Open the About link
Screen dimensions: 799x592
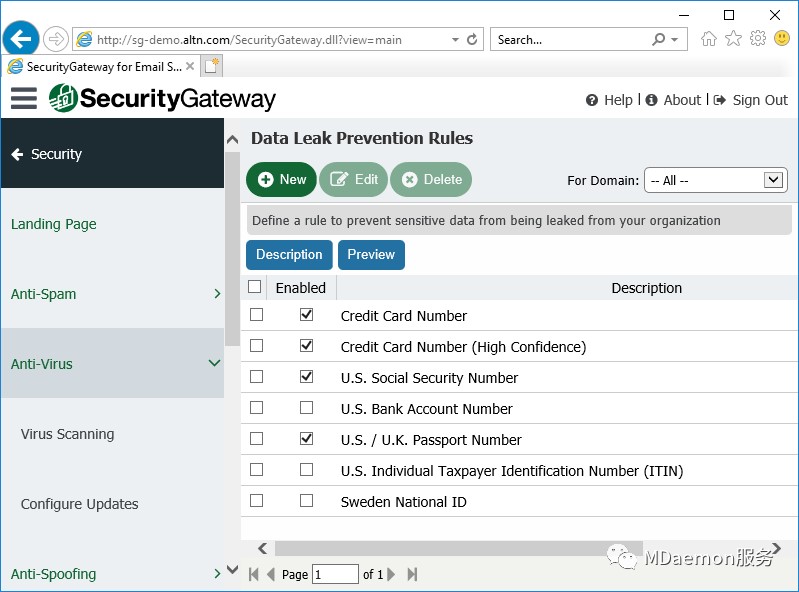673,100
